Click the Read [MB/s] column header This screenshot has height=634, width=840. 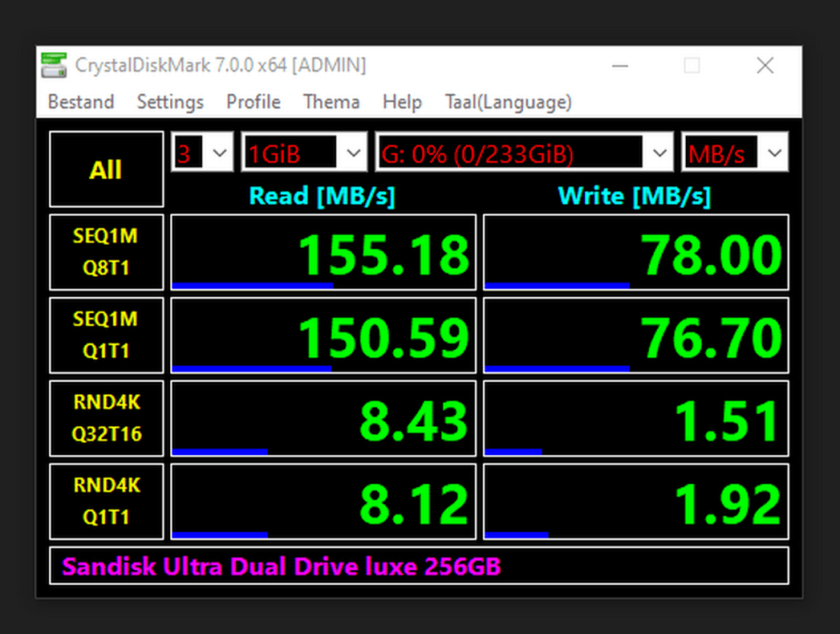tap(322, 196)
